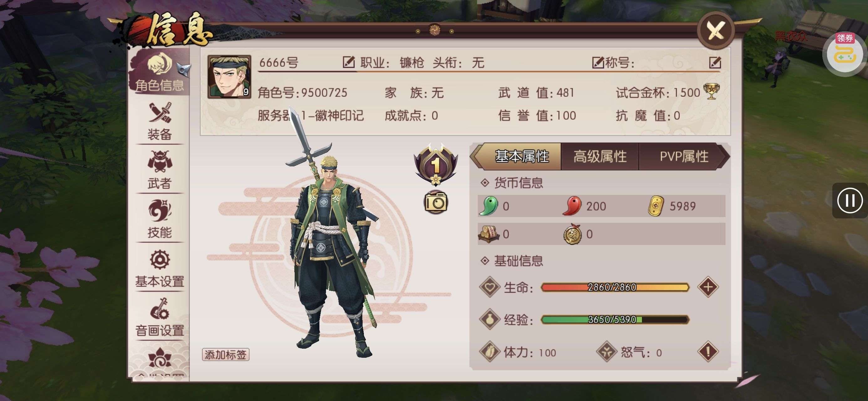This screenshot has height=401, width=868.
Task: Switch to the 高级属性 tab
Action: (x=600, y=157)
